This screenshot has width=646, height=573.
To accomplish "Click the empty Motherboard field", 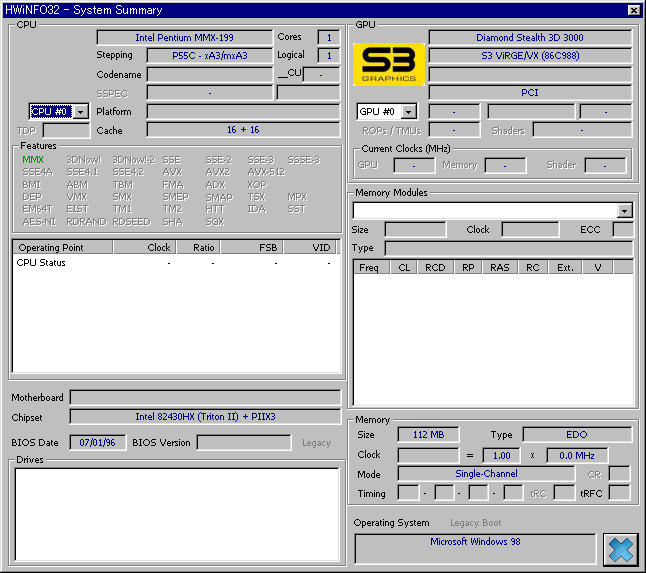I will tap(206, 398).
